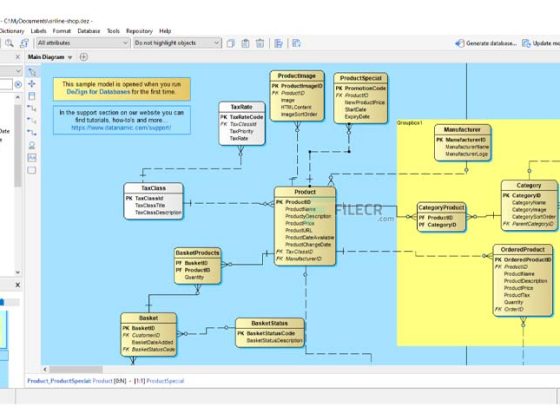The height and width of the screenshot is (420, 560).
Task: Click the toolbar icon left of All attributes
Action: [24, 43]
